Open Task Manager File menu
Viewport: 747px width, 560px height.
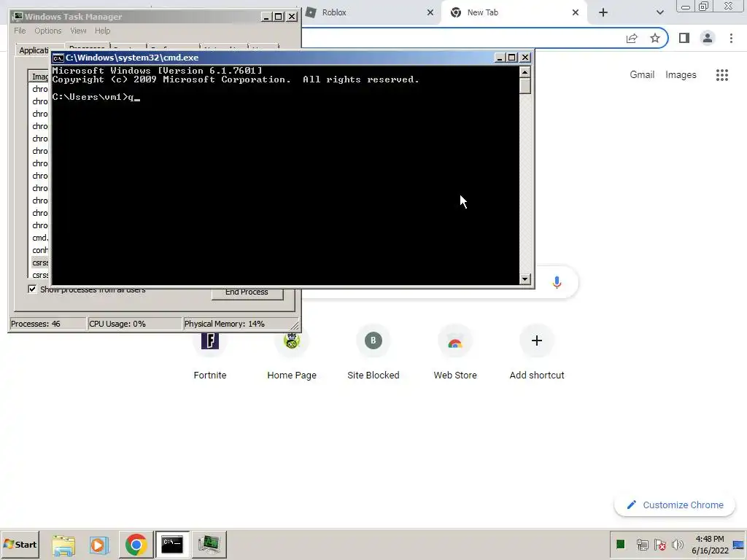pyautogui.click(x=20, y=31)
